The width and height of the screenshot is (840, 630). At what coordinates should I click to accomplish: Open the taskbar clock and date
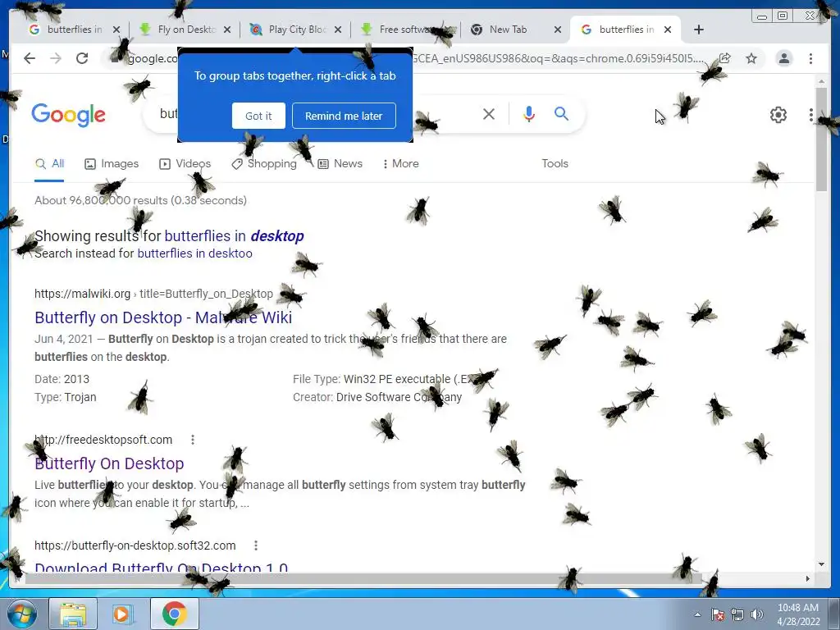(798, 614)
